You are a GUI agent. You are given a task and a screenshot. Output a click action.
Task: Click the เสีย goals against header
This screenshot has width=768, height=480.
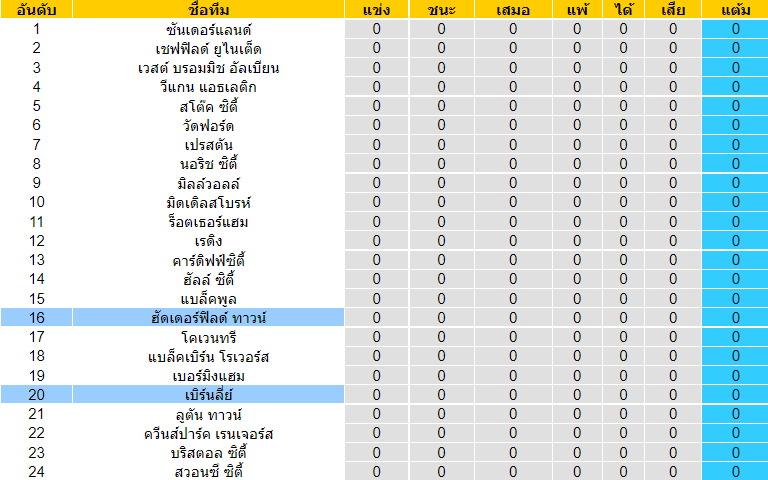point(673,9)
